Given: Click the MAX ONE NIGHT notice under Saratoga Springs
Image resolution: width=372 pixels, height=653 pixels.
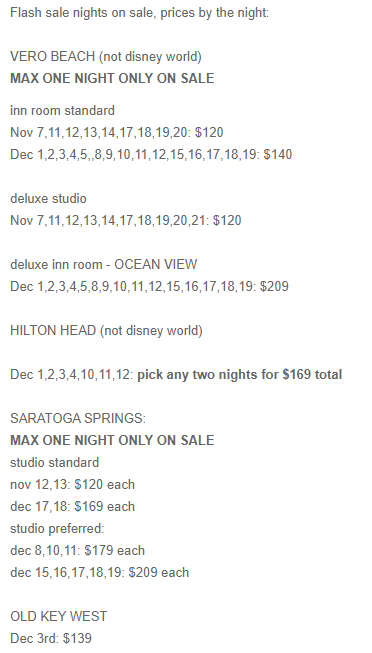Looking at the screenshot, I should [112, 440].
